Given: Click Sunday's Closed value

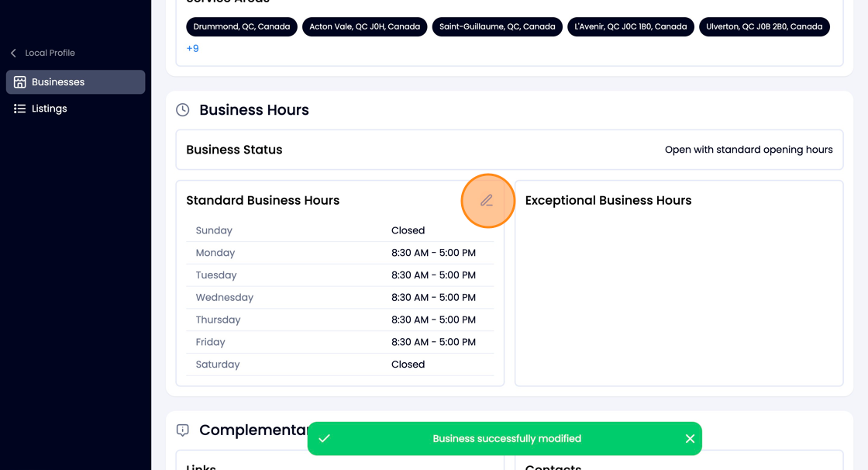Looking at the screenshot, I should click(408, 230).
